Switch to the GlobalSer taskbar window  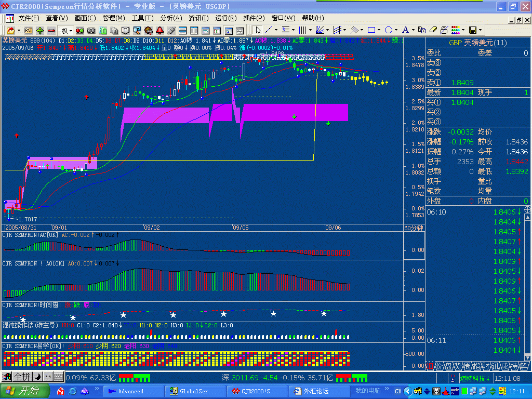[195, 391]
